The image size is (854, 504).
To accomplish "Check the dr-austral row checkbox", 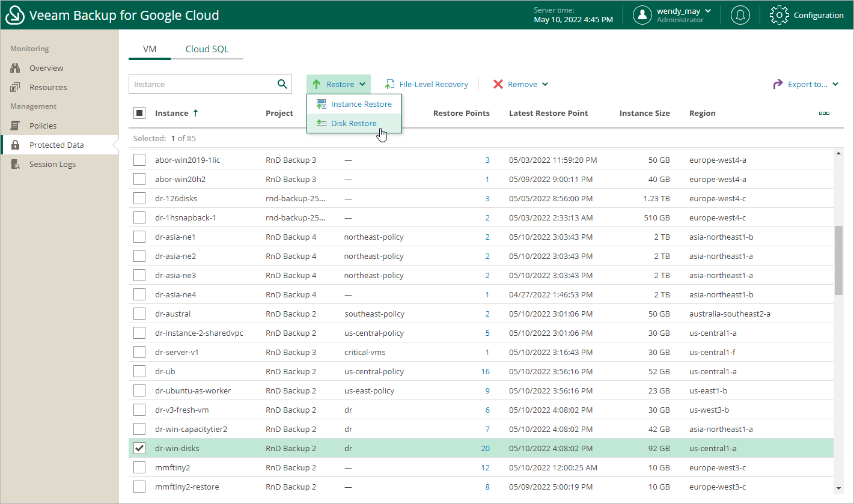I will pyautogui.click(x=139, y=314).
